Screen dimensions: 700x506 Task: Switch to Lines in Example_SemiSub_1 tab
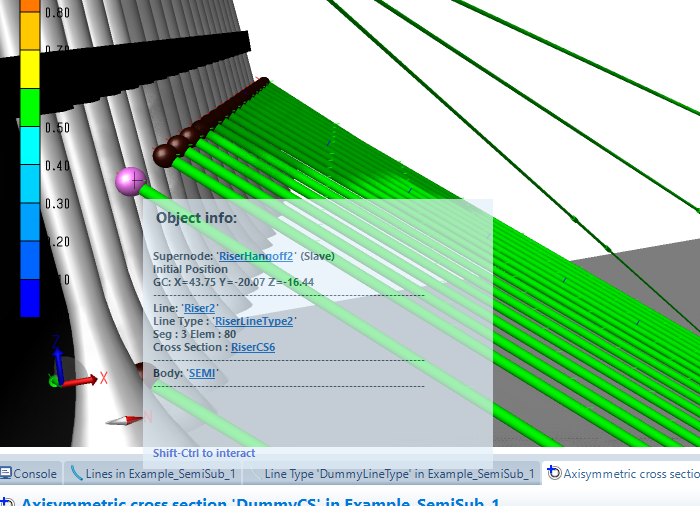click(x=152, y=473)
